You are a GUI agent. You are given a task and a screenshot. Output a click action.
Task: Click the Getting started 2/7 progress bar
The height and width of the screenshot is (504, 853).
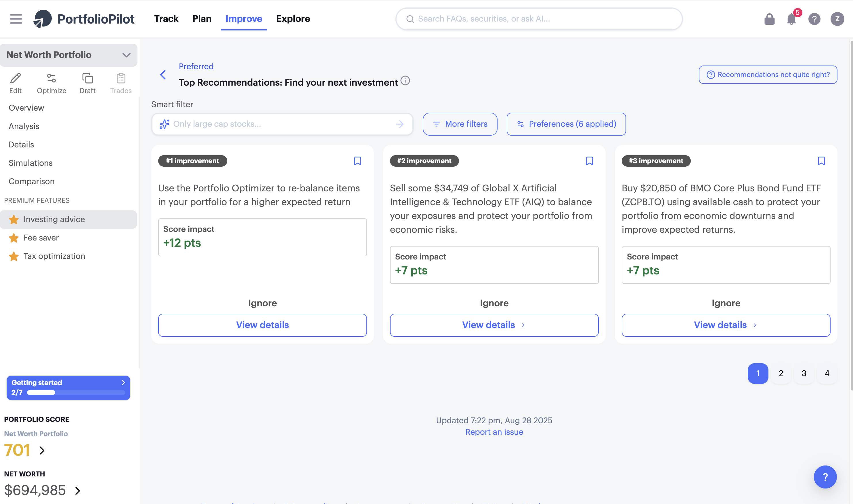click(76, 393)
